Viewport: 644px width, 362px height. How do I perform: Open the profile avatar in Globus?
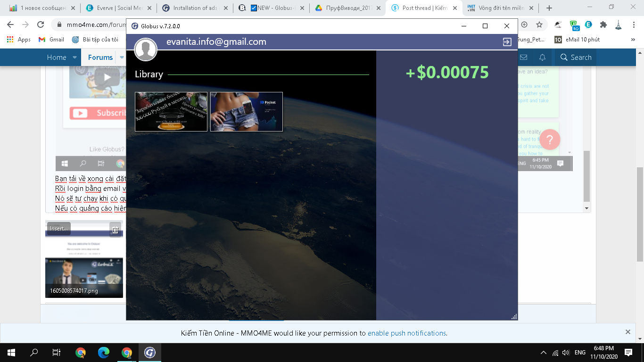tap(146, 49)
